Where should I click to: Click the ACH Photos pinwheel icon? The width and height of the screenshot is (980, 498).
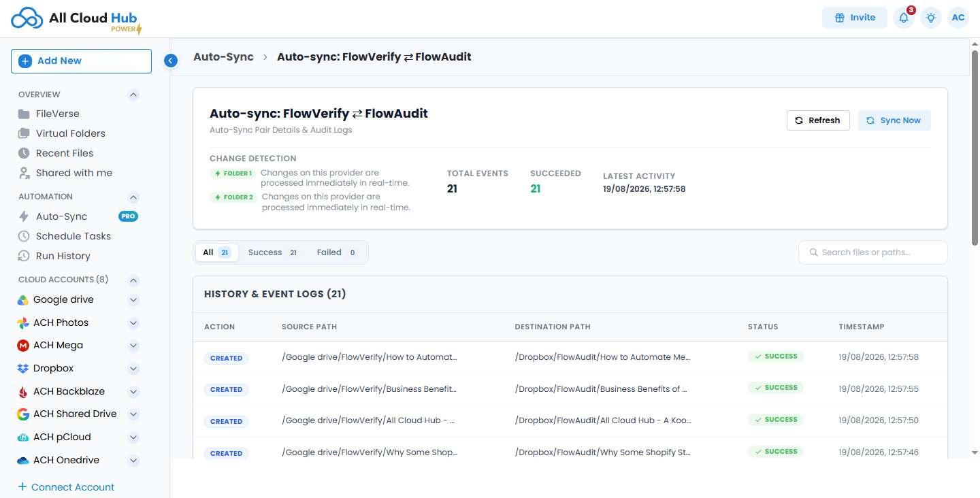[x=22, y=323]
